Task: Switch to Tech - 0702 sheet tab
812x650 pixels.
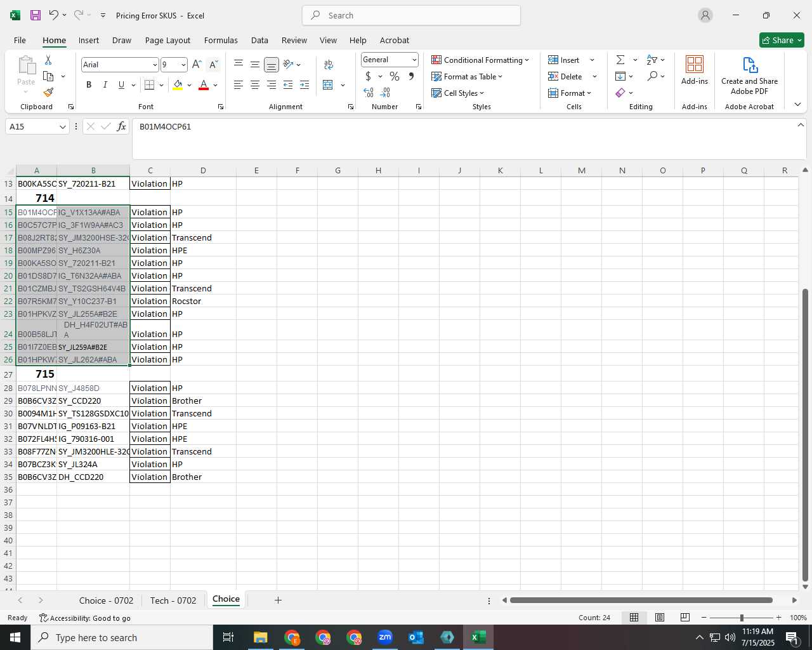Action: coord(173,600)
